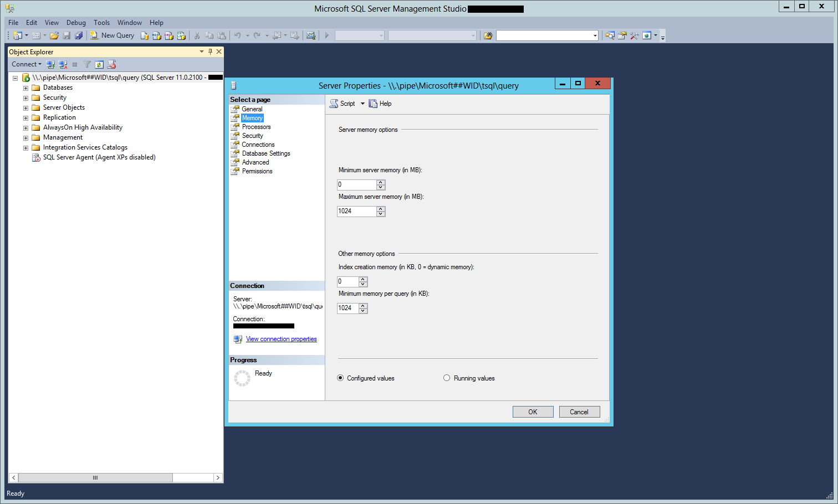
Task: Open the Connect dropdown in Object Explorer
Action: (x=26, y=64)
